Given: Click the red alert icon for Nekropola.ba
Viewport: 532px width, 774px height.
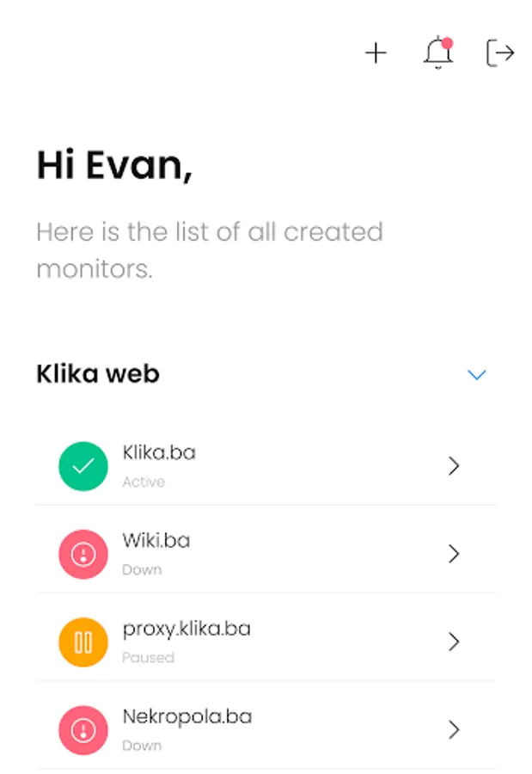Looking at the screenshot, I should (83, 730).
